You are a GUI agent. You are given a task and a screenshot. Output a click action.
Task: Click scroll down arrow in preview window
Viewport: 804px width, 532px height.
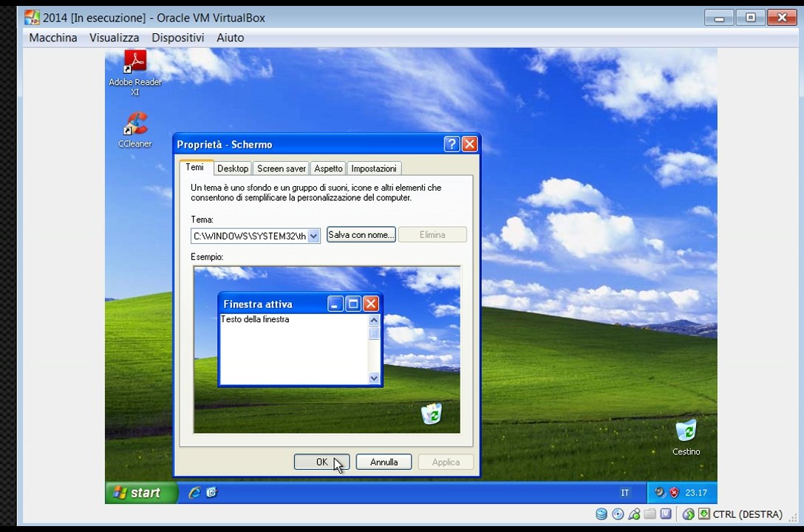pyautogui.click(x=374, y=378)
